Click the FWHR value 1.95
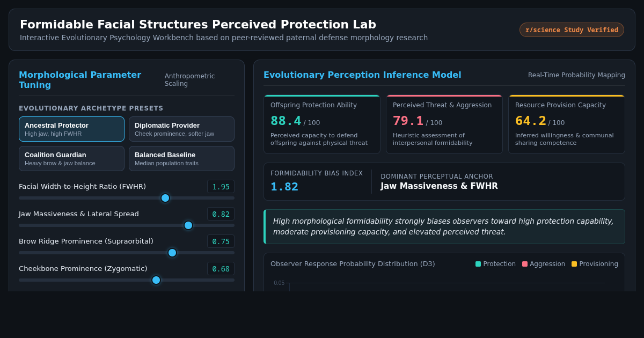The height and width of the screenshot is (338, 644). tap(221, 187)
